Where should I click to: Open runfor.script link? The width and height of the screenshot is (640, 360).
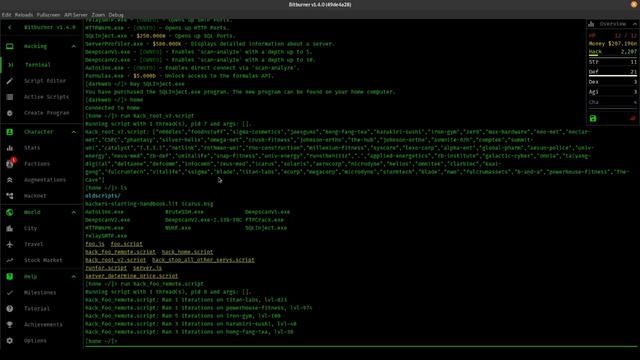click(106, 268)
